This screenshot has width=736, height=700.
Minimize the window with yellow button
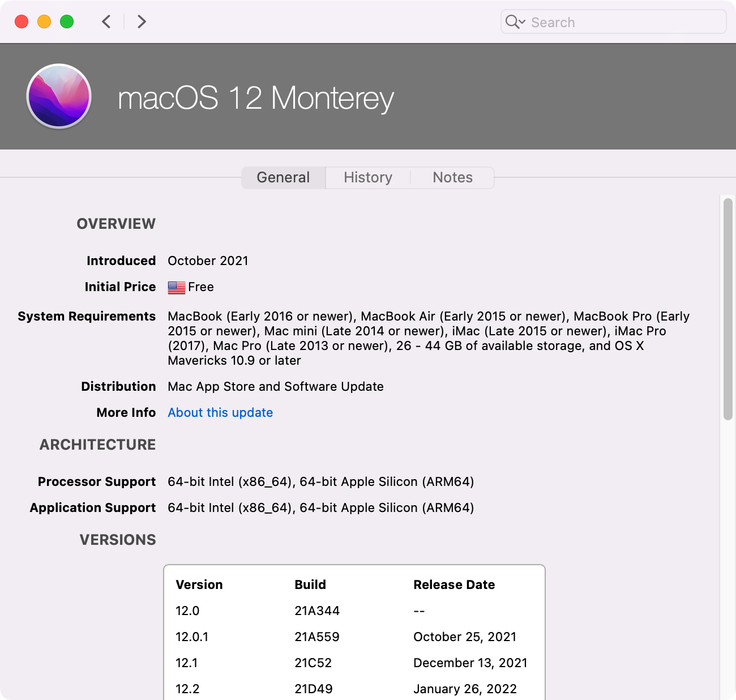point(44,22)
